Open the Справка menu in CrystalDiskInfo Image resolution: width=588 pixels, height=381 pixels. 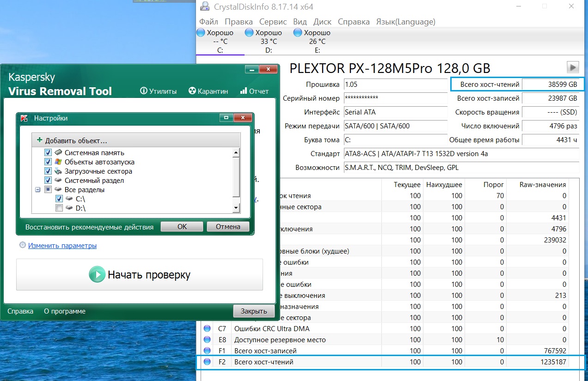pyautogui.click(x=354, y=22)
